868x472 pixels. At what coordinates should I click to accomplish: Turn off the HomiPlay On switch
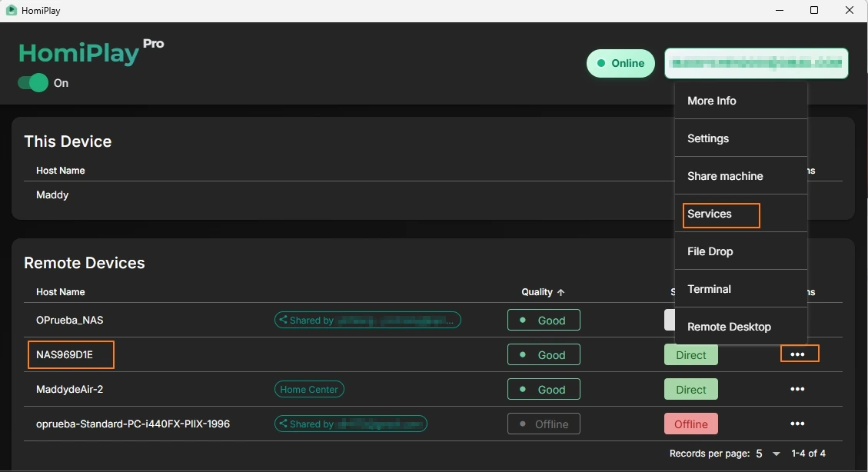pos(33,83)
